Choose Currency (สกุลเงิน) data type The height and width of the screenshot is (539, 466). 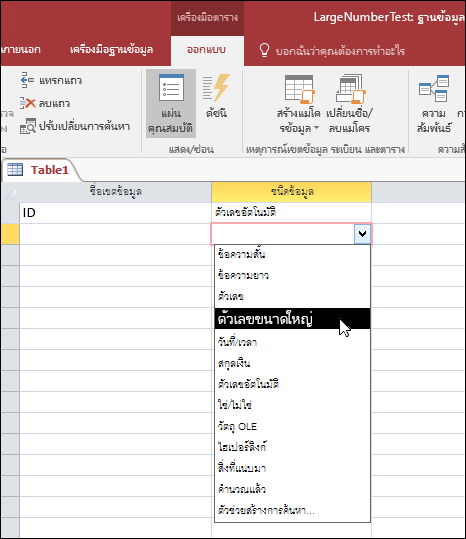(x=292, y=363)
